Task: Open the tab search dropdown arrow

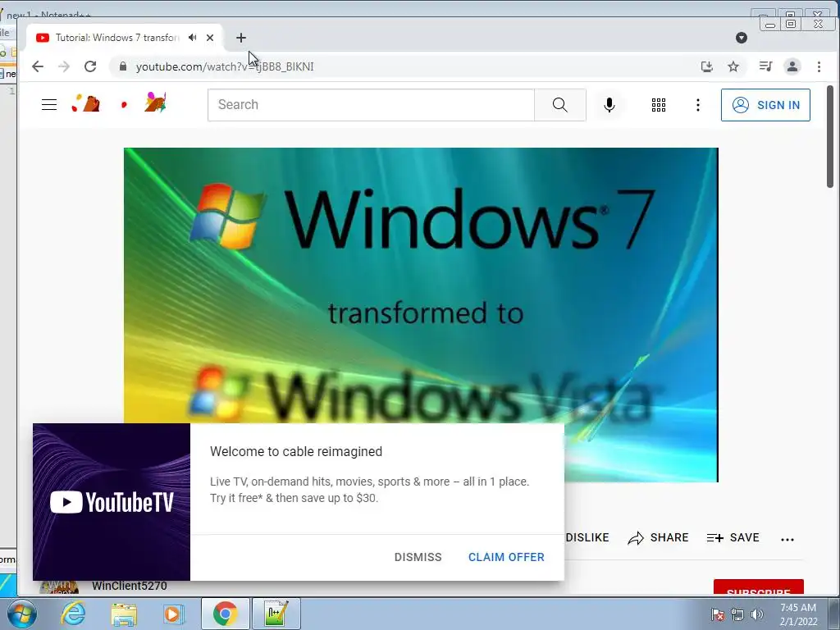Action: pyautogui.click(x=742, y=38)
